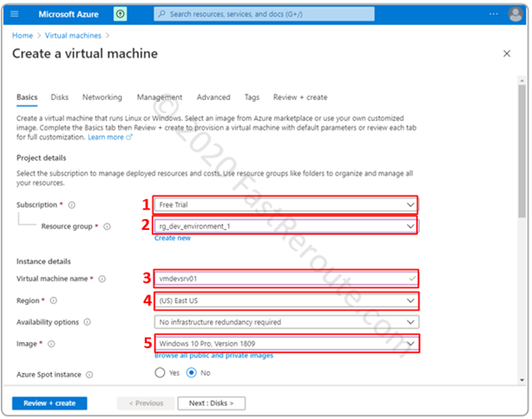Show info tooltip for Availability options

pos(87,322)
